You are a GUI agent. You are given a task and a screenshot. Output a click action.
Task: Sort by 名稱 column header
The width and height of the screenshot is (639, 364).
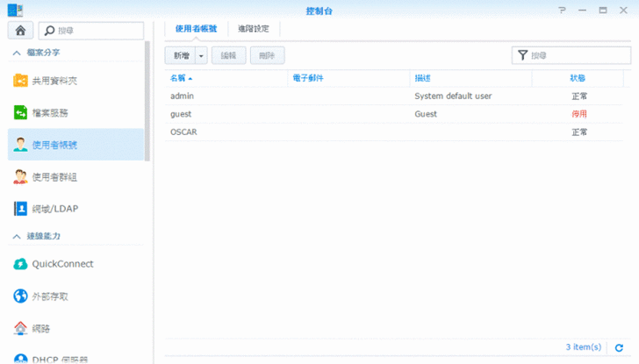tap(180, 79)
